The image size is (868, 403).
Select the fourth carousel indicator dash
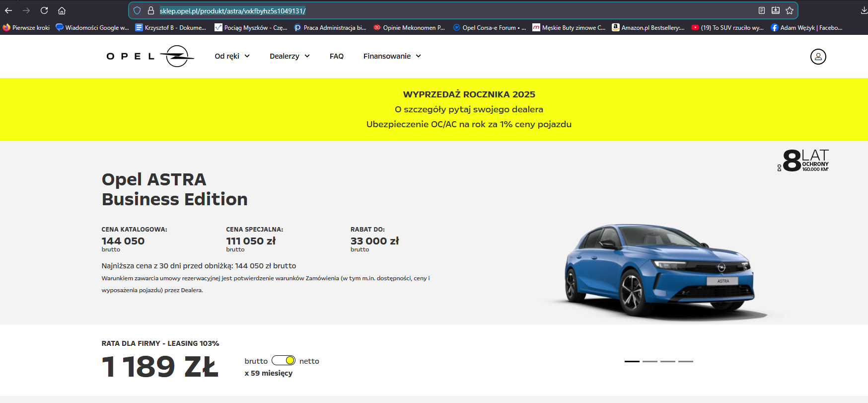(686, 361)
